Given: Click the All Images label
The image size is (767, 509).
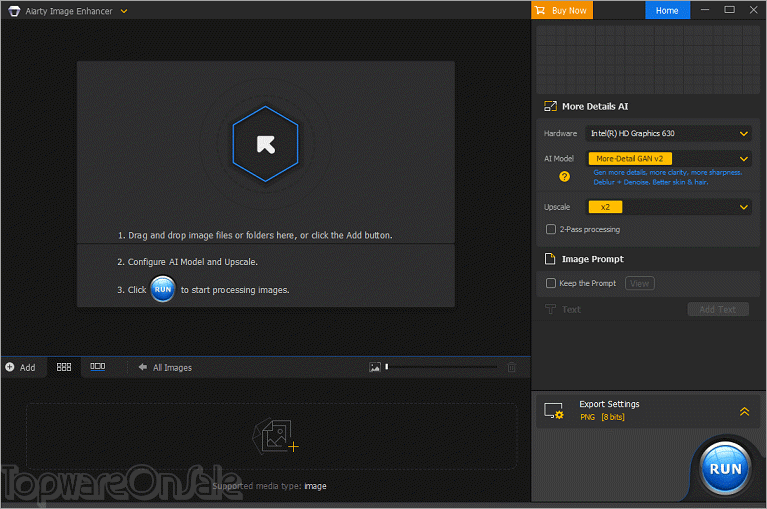Looking at the screenshot, I should [172, 368].
